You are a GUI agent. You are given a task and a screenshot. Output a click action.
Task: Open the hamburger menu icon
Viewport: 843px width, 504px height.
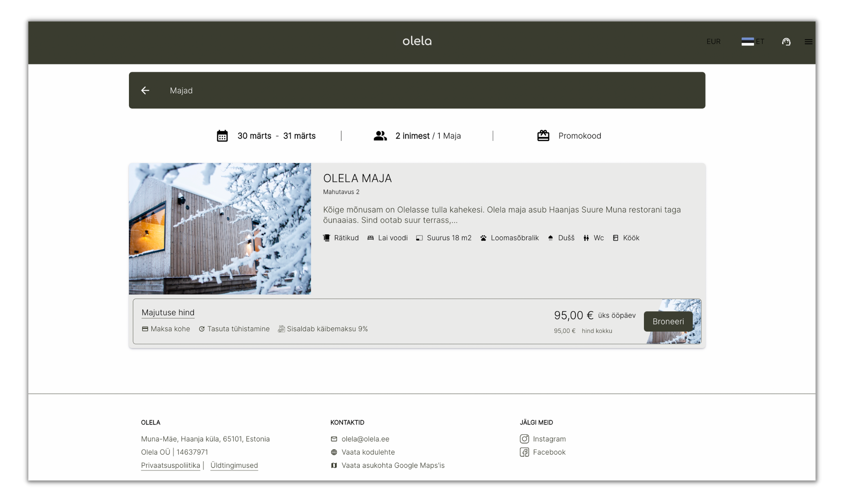click(808, 41)
